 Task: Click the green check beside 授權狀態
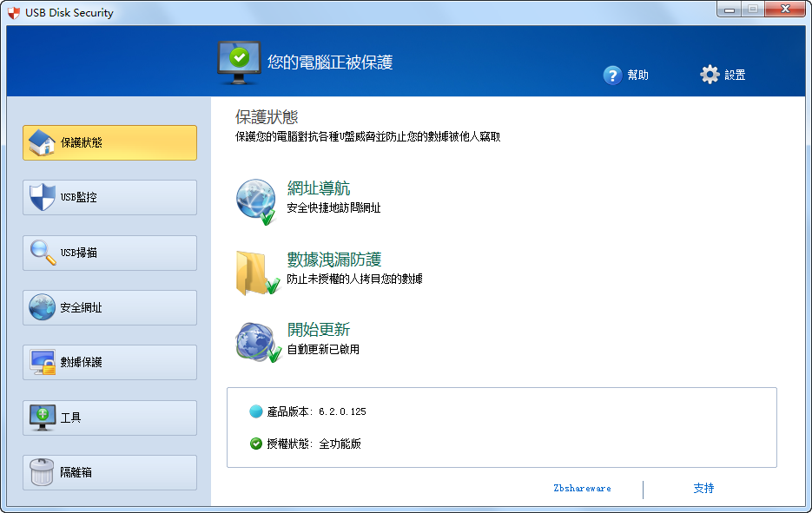click(256, 444)
